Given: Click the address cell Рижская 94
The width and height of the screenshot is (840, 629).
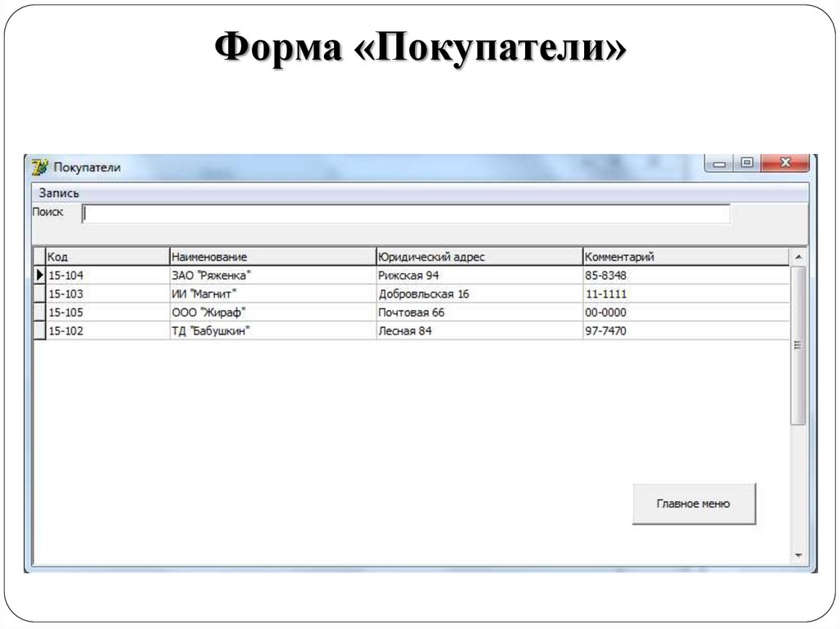Looking at the screenshot, I should (427, 275).
